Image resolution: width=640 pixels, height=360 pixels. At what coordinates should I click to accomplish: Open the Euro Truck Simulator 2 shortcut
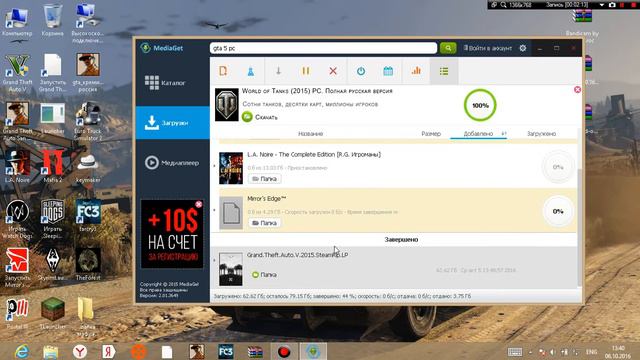(x=88, y=121)
